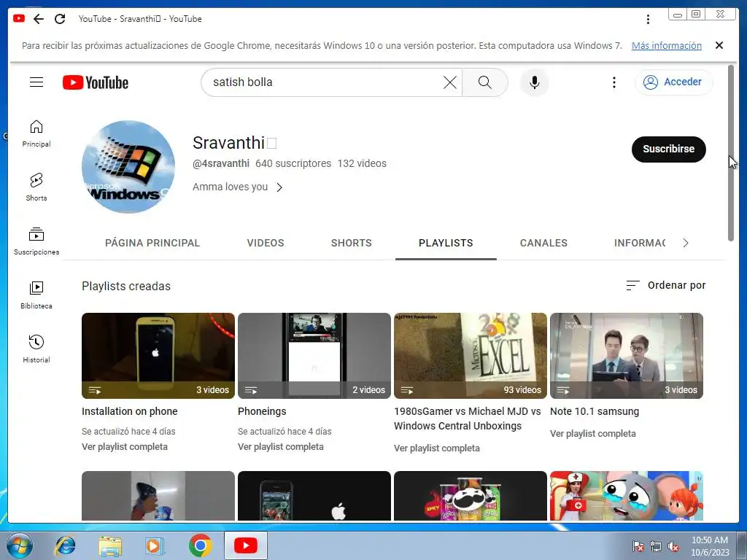Viewport: 747px width, 560px height.
Task: Click 'Note 10.1 samsung' playlist title
Action: pyautogui.click(x=595, y=411)
